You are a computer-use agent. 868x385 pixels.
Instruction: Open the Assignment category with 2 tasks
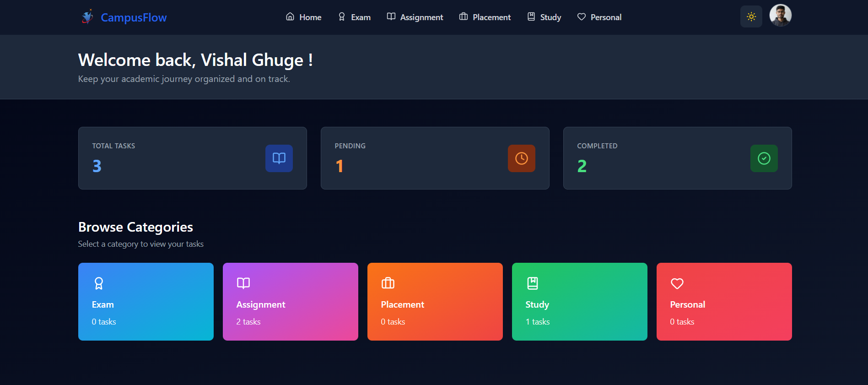290,302
